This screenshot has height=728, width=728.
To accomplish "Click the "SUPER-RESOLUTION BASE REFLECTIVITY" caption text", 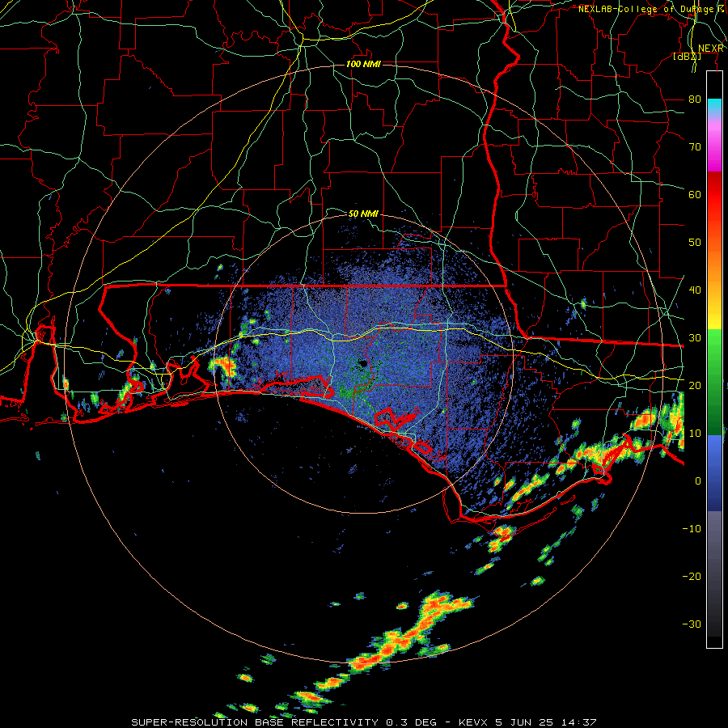I will click(x=255, y=722).
